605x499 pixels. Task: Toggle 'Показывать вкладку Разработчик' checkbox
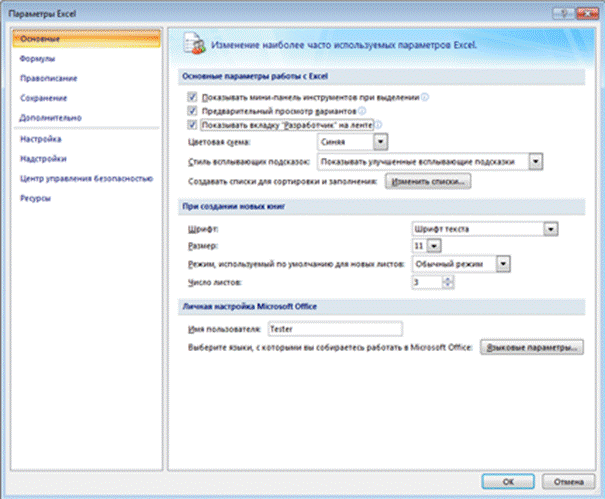point(192,125)
